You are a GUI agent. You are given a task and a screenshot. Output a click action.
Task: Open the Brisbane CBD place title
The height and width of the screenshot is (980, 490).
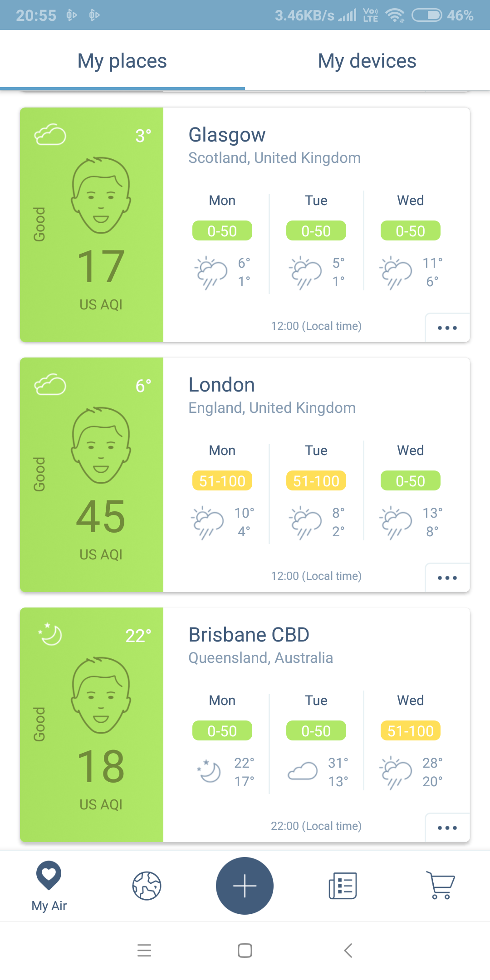coord(249,635)
